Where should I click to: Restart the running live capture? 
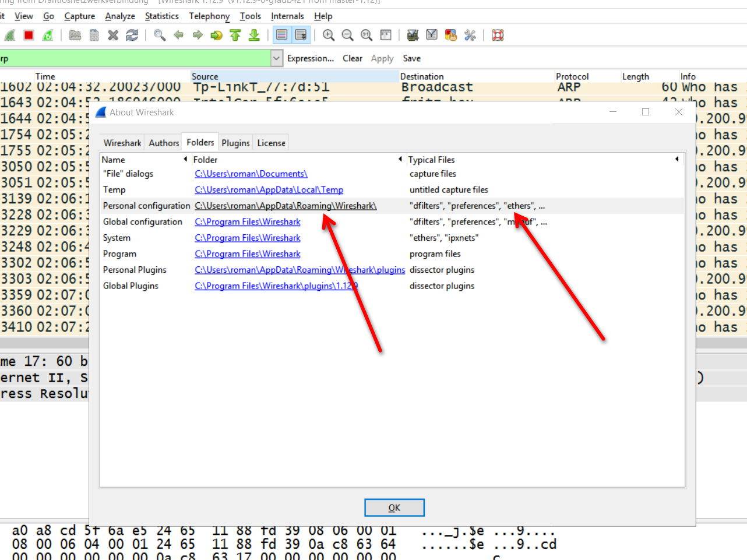tap(48, 36)
